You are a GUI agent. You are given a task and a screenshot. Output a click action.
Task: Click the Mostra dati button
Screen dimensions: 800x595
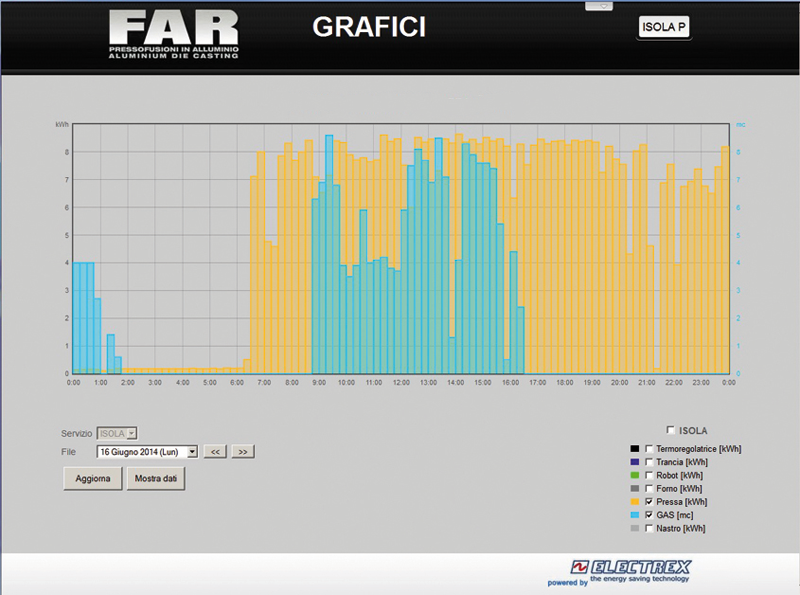[155, 478]
